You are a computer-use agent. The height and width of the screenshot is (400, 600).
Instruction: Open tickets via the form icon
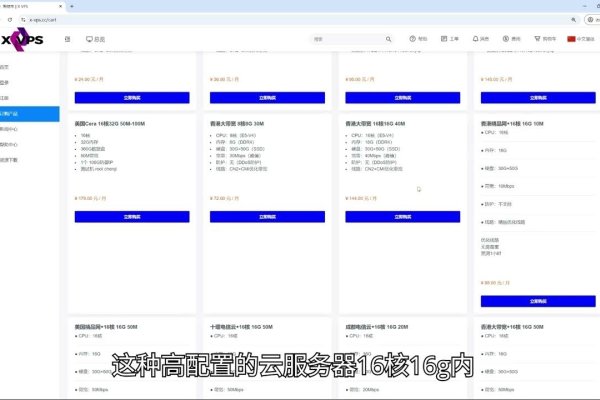pyautogui.click(x=450, y=39)
